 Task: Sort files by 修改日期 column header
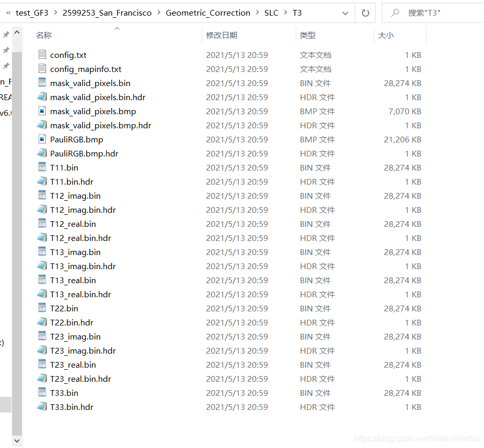tap(222, 35)
